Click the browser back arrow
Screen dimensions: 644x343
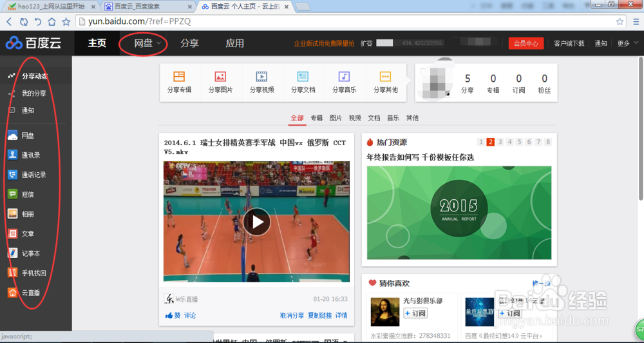[x=9, y=22]
